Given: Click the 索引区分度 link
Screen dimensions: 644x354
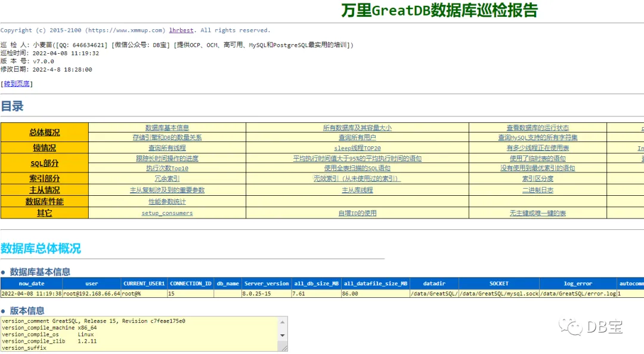Looking at the screenshot, I should 538,178.
